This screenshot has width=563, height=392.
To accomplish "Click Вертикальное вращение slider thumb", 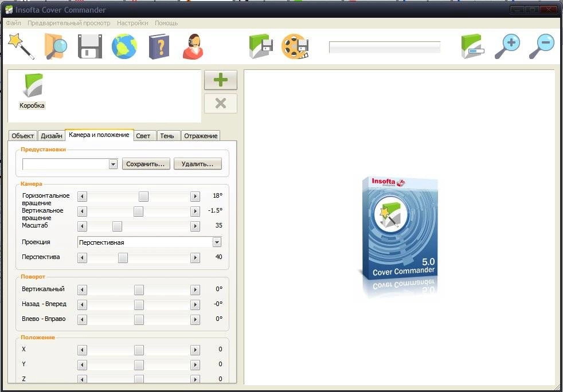I will [138, 211].
